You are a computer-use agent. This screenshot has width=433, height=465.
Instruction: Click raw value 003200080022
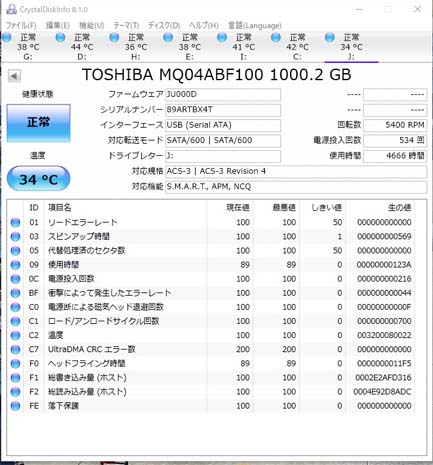coord(384,335)
